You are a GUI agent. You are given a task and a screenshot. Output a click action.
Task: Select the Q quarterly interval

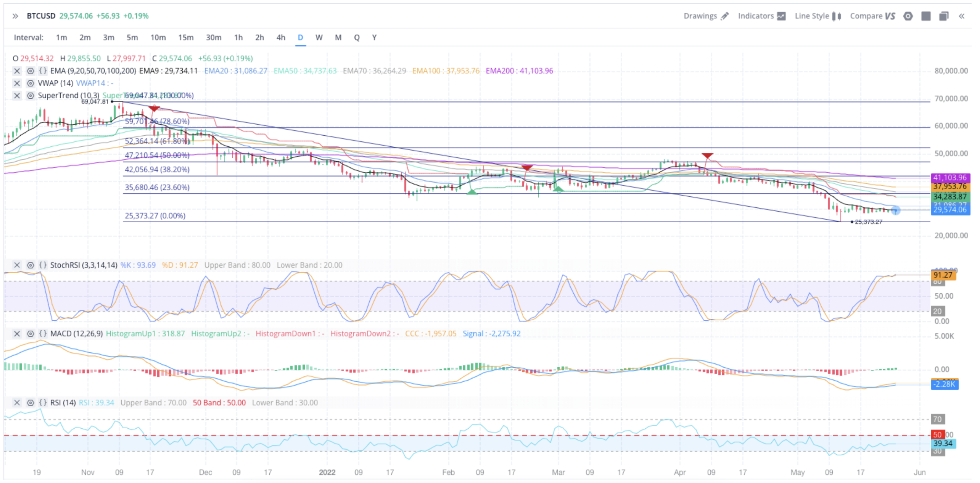click(x=357, y=37)
